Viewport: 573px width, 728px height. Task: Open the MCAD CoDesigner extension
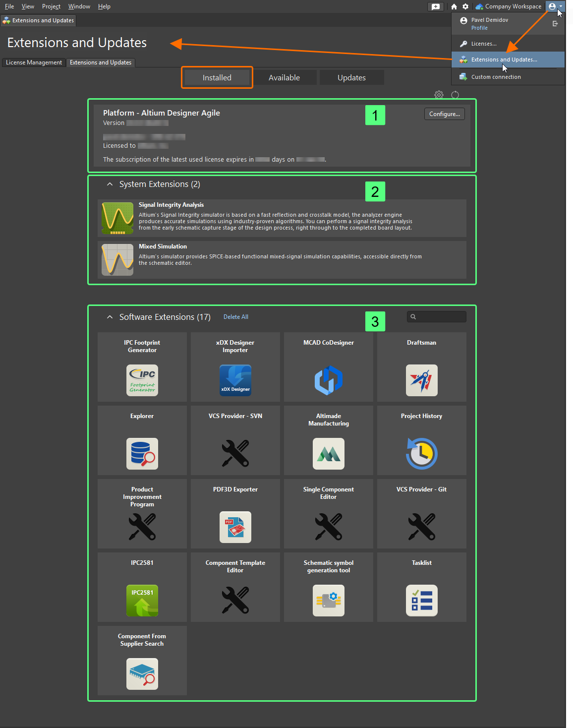(x=328, y=380)
